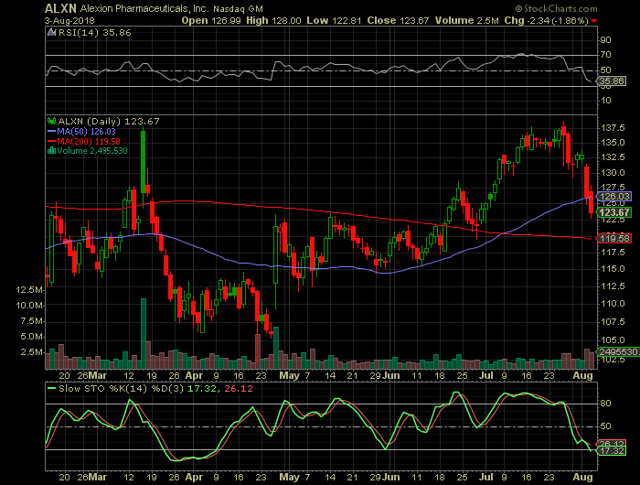Click the 132.5 price axis label

[x=613, y=157]
